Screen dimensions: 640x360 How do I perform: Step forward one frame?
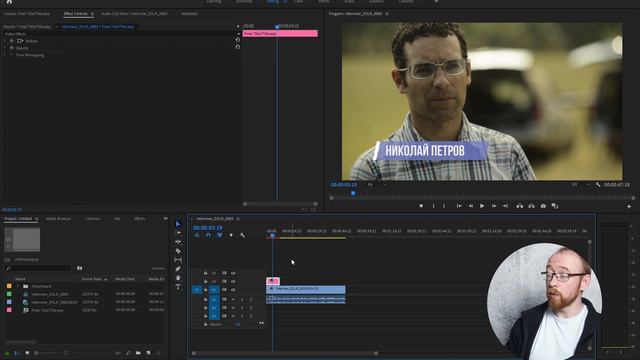(x=494, y=206)
